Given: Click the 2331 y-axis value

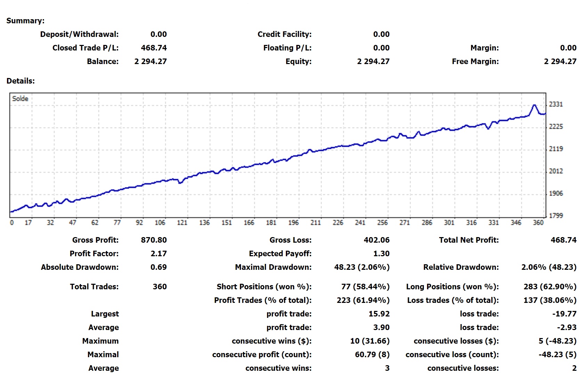Looking at the screenshot, I should pyautogui.click(x=556, y=104).
